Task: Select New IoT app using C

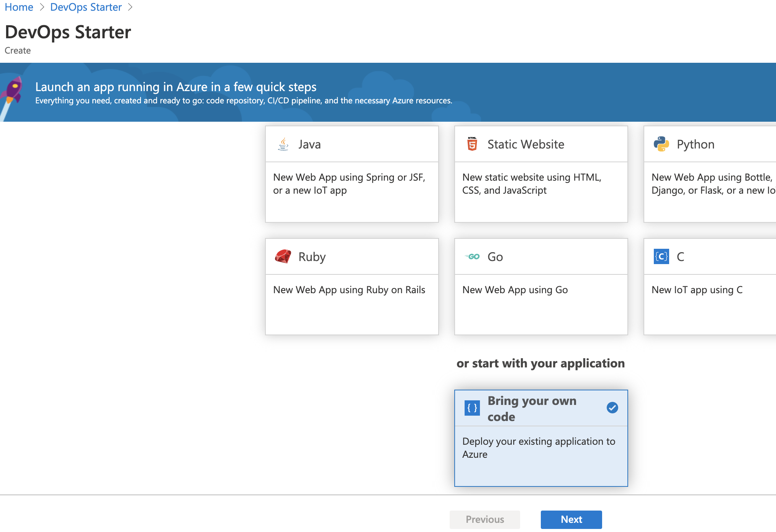Action: point(697,290)
